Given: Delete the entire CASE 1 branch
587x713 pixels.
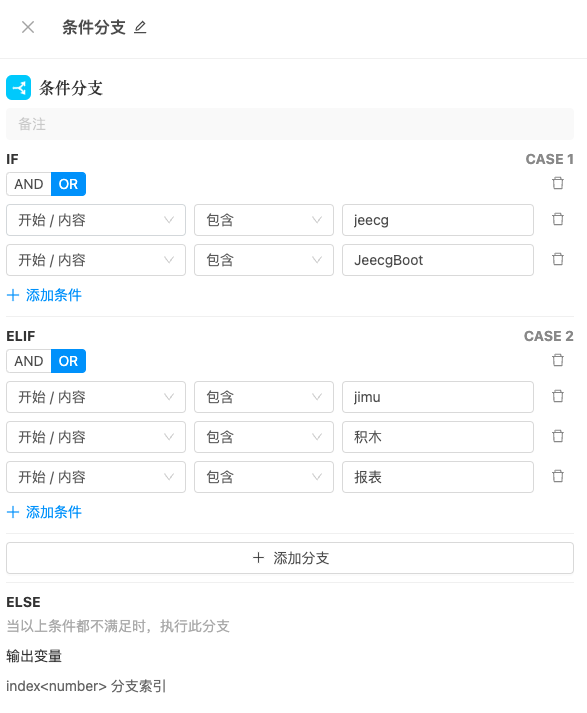Looking at the screenshot, I should tap(557, 183).
